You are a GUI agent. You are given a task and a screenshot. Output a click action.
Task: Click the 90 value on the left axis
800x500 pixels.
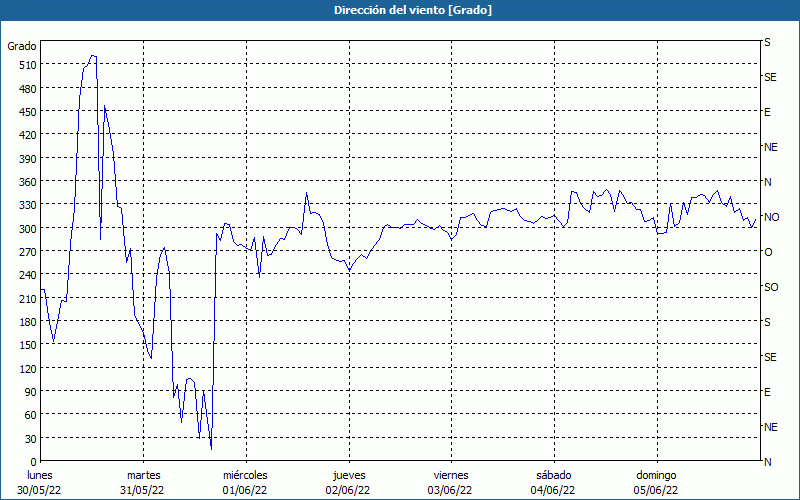click(31, 392)
